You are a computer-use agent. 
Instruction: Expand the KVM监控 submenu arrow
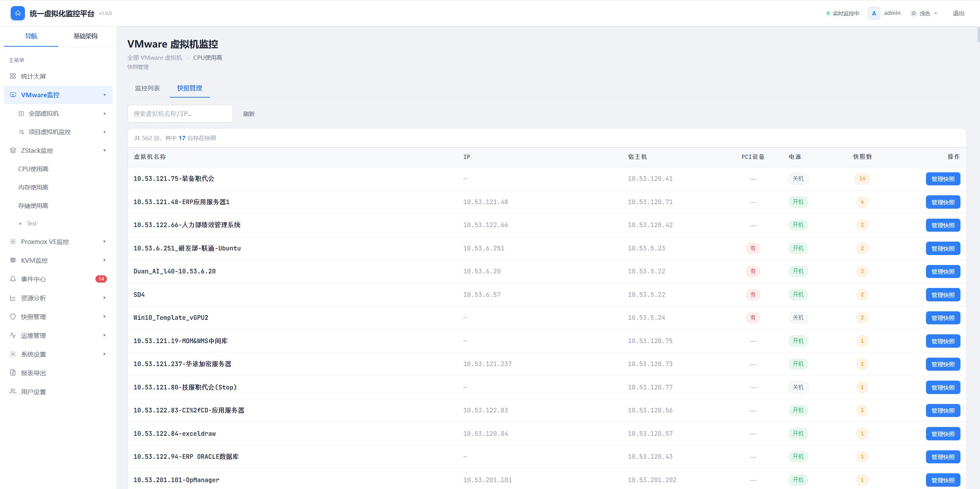(105, 260)
